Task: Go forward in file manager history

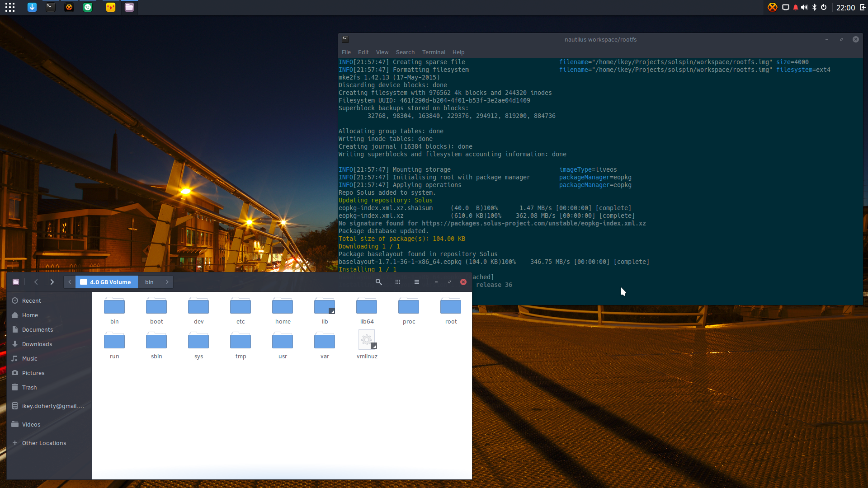Action: [x=52, y=282]
